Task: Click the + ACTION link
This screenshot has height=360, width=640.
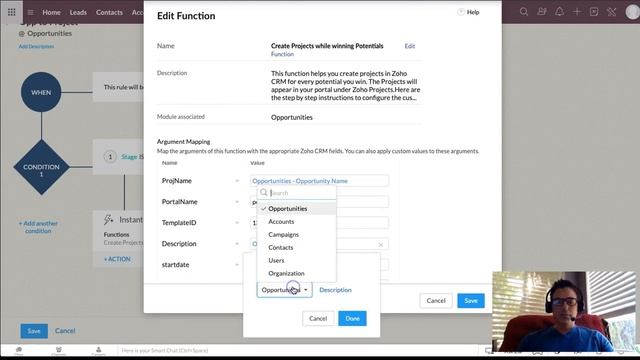Action: click(x=117, y=259)
